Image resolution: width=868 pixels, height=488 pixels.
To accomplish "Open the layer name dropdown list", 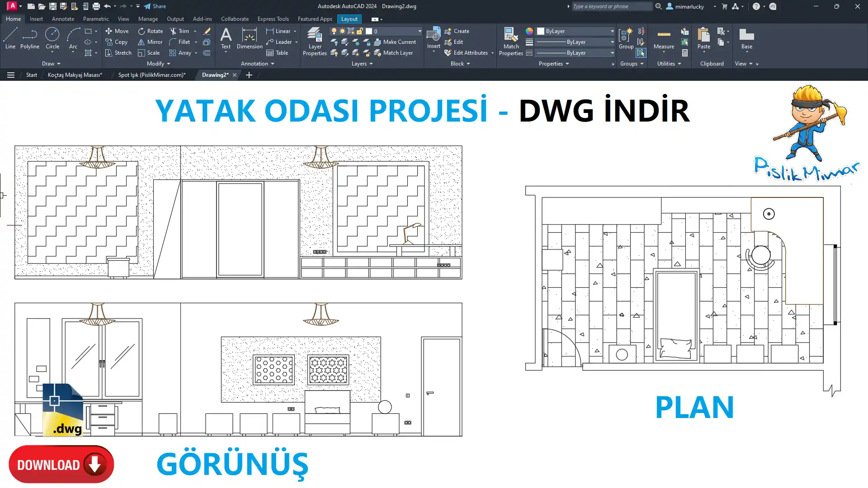I will (x=420, y=31).
